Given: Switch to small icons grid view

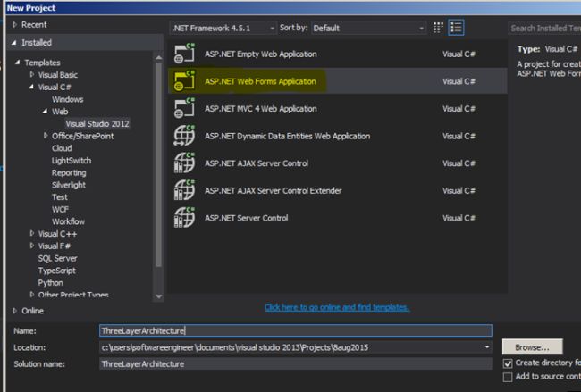Looking at the screenshot, I should pos(438,28).
